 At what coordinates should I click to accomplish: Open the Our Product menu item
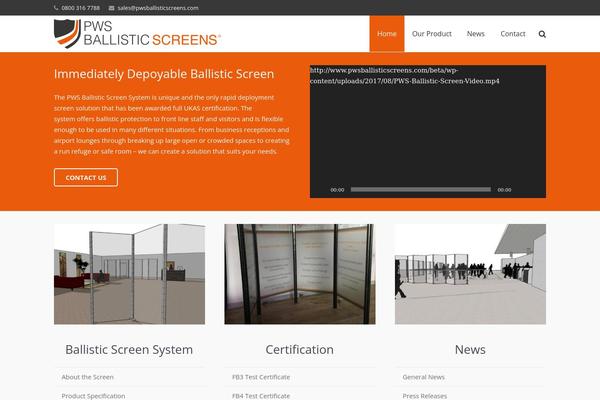point(432,34)
